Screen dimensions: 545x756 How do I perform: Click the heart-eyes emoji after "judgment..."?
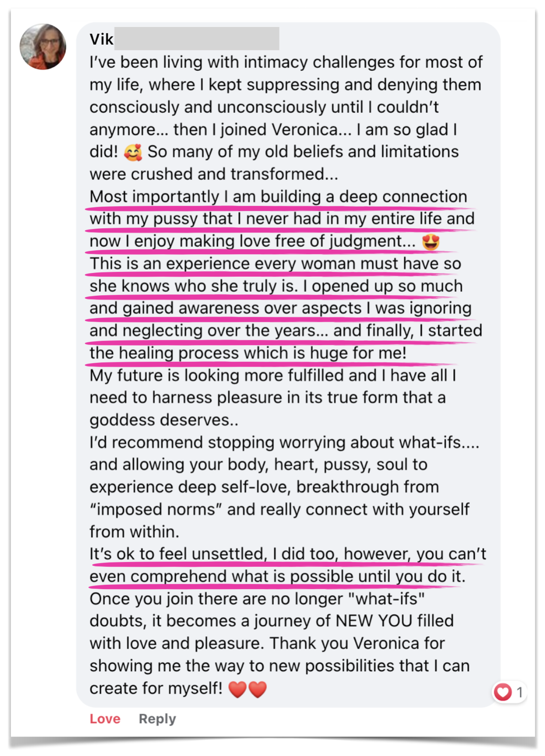(x=431, y=242)
